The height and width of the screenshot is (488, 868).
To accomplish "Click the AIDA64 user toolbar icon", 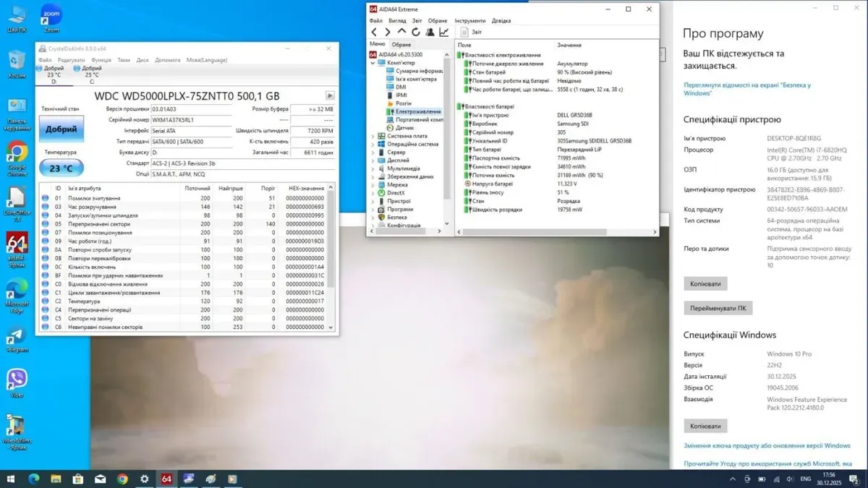I will click(x=430, y=32).
